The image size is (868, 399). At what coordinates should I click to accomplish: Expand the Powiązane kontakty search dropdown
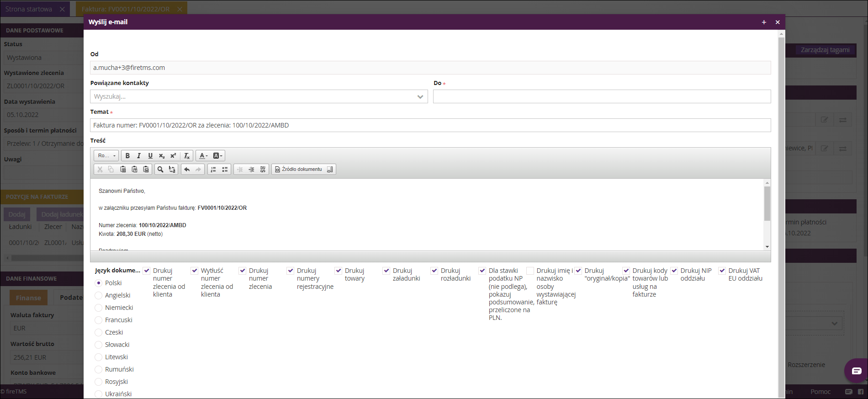[x=420, y=96]
